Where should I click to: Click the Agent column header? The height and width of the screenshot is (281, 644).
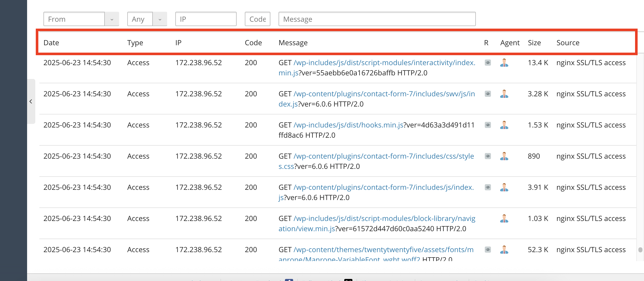tap(510, 43)
